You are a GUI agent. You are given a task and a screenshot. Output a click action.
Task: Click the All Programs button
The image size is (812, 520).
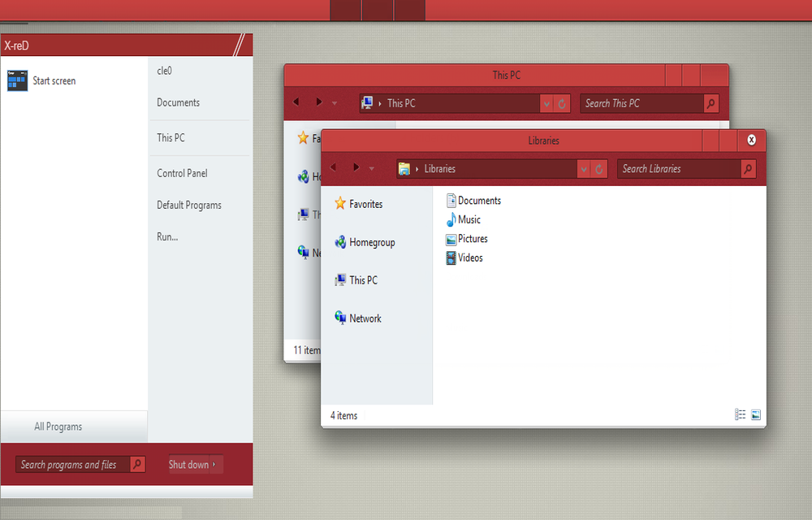58,426
